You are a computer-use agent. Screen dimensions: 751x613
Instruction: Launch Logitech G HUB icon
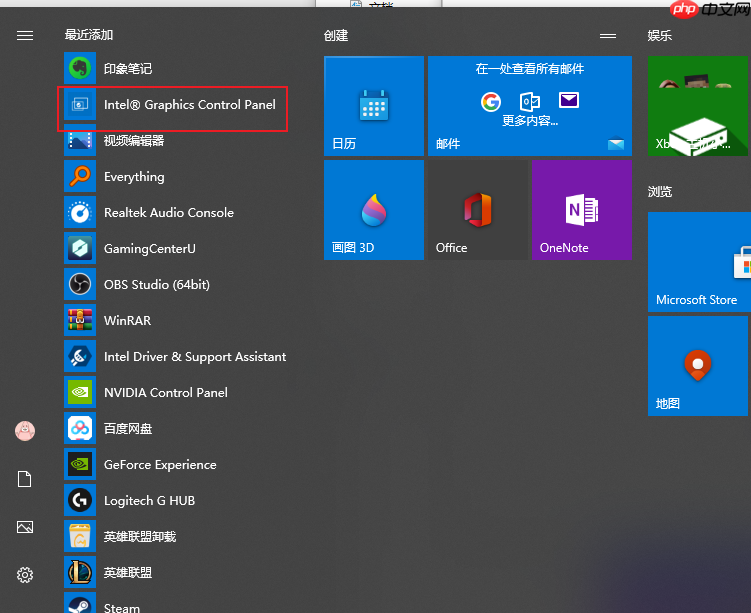click(80, 500)
